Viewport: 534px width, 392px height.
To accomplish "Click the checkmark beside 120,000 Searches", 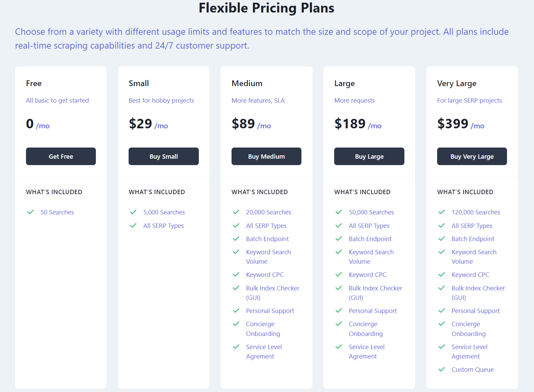I will point(442,212).
